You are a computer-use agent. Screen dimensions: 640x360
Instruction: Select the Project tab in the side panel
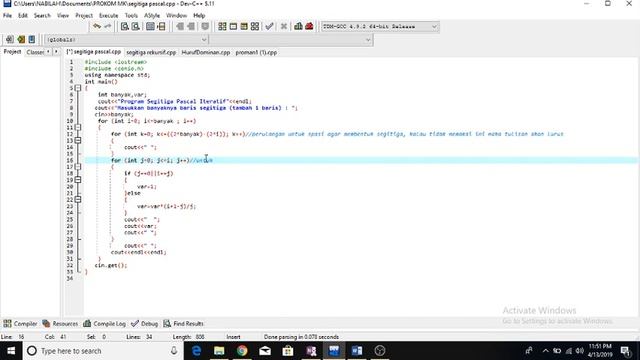coord(12,52)
